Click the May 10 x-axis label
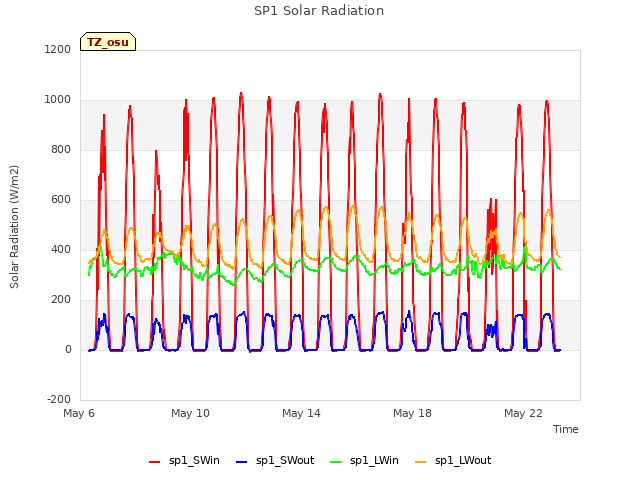Screen dimensions: 640x480 pos(190,413)
